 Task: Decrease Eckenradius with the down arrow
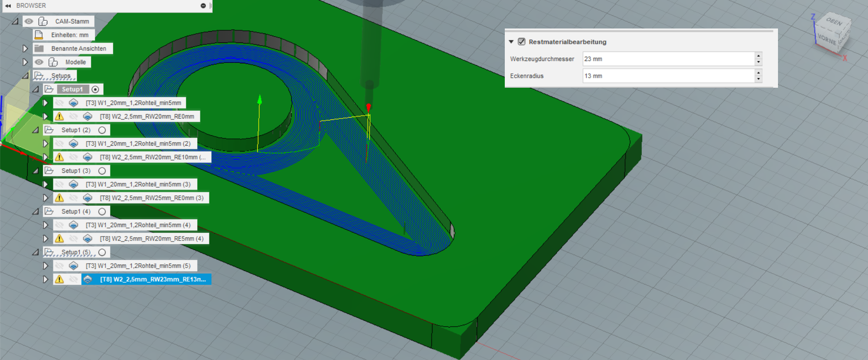pyautogui.click(x=759, y=79)
